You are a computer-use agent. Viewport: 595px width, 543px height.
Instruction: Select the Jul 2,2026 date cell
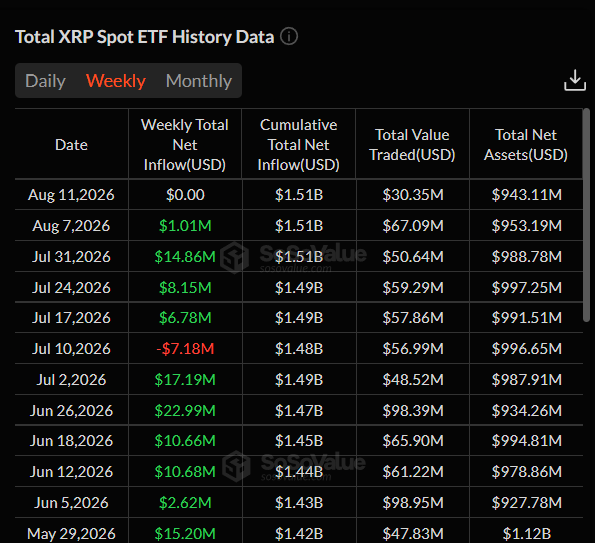[x=71, y=380]
